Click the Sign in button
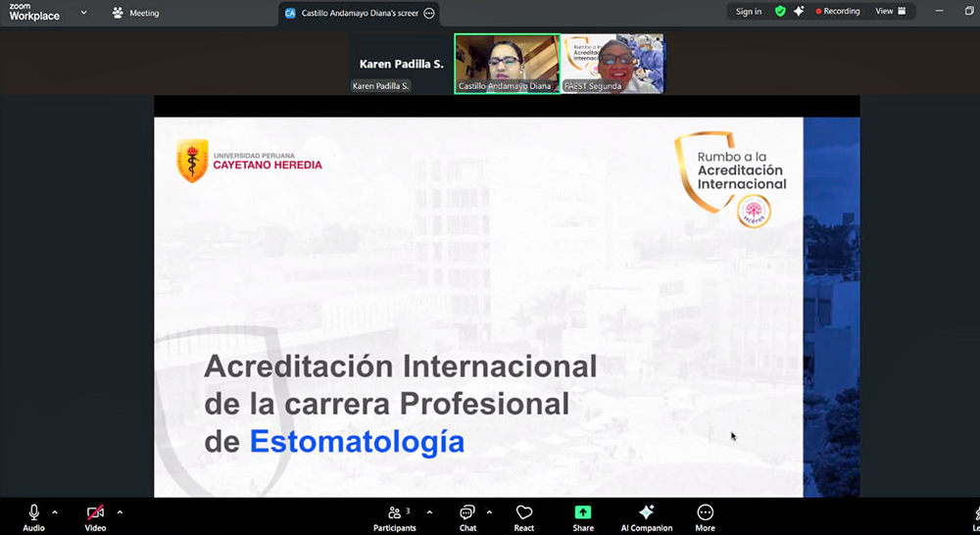The width and height of the screenshot is (980, 535). [x=748, y=11]
